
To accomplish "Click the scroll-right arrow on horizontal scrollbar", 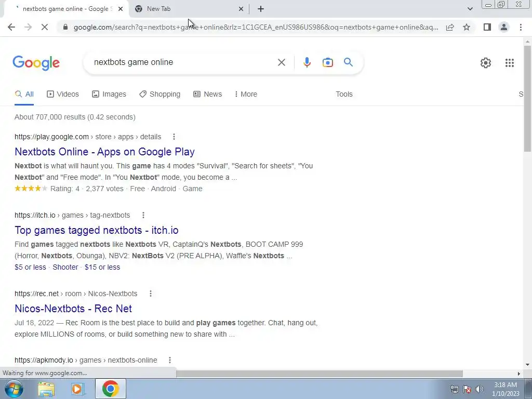I will (x=519, y=374).
